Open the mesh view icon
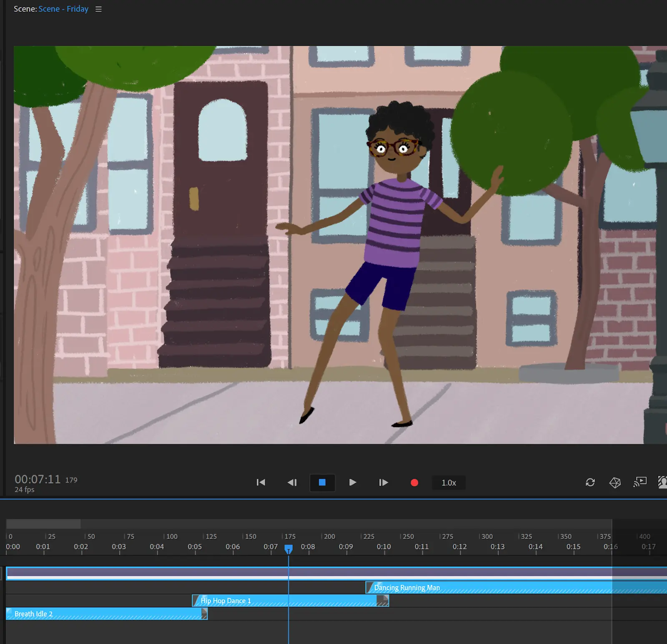The width and height of the screenshot is (667, 644). (614, 483)
